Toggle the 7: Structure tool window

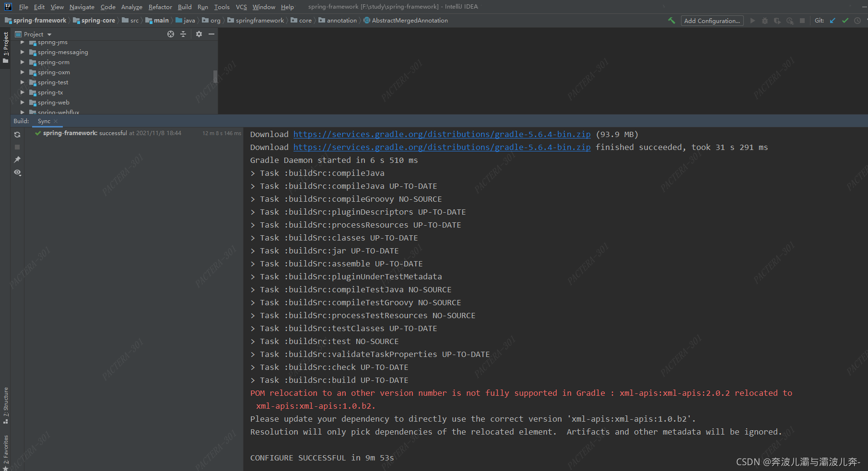click(x=6, y=405)
